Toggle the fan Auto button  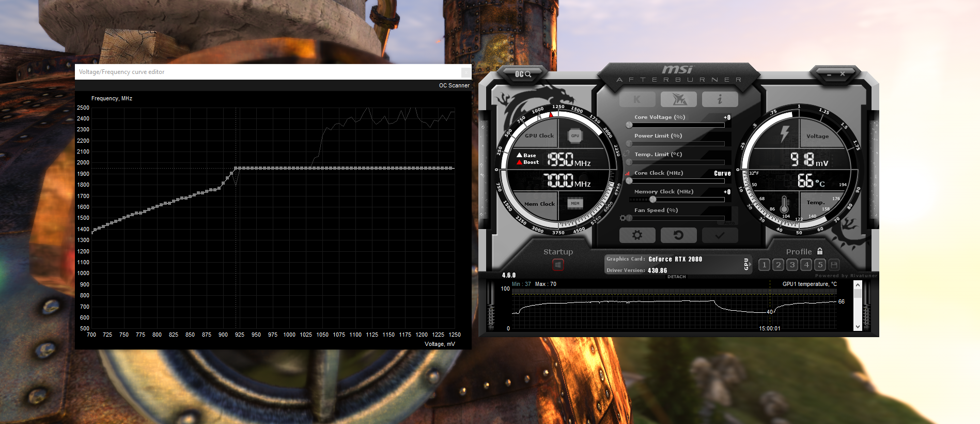tap(728, 223)
